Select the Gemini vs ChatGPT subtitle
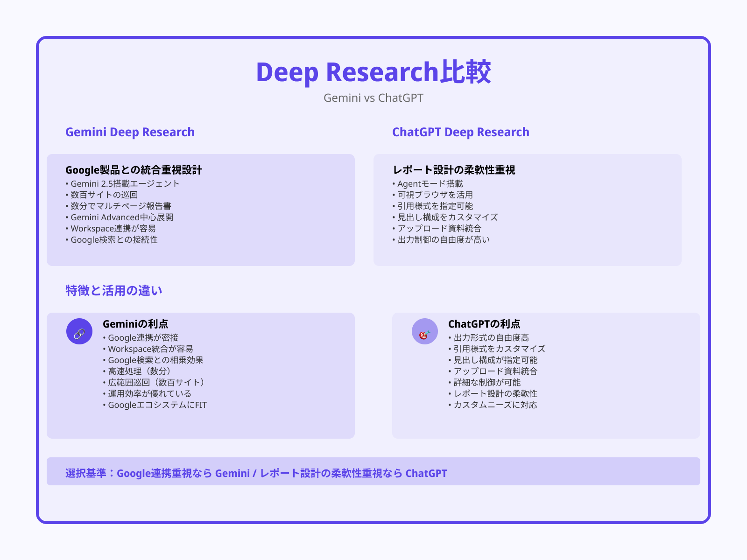 (373, 98)
